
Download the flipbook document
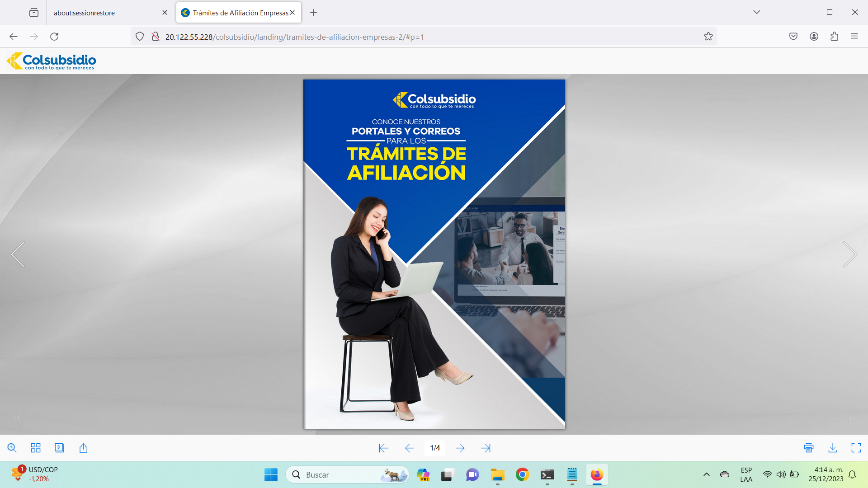[833, 448]
